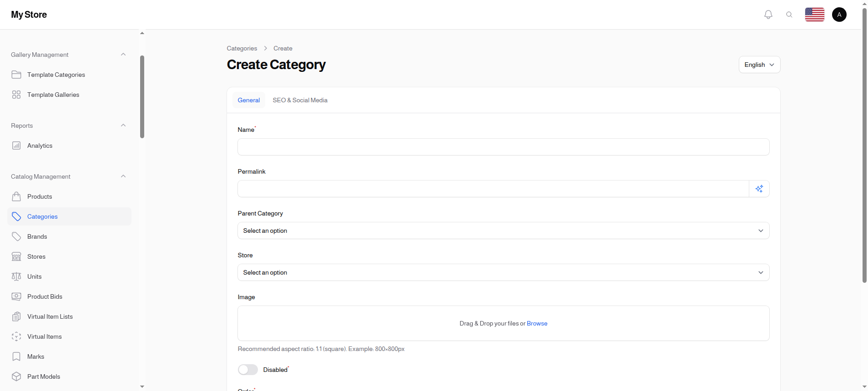
Task: Open Product Bids in sidebar
Action: (69, 296)
